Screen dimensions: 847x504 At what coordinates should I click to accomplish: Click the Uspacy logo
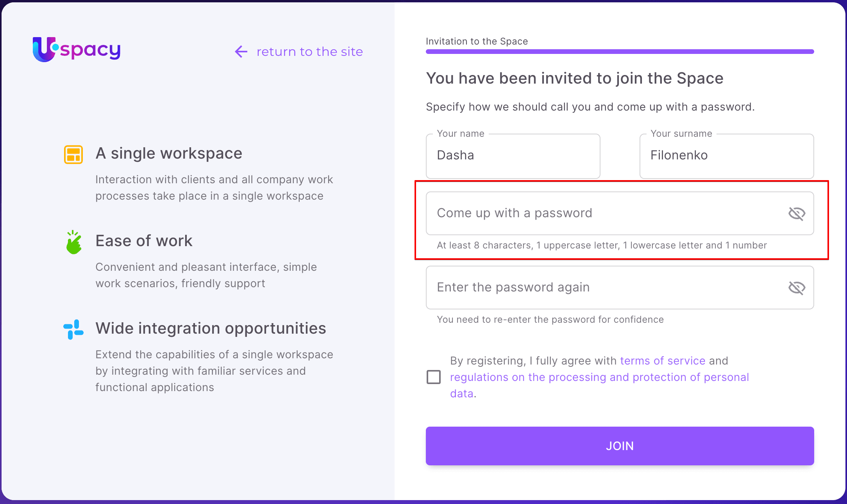(77, 50)
